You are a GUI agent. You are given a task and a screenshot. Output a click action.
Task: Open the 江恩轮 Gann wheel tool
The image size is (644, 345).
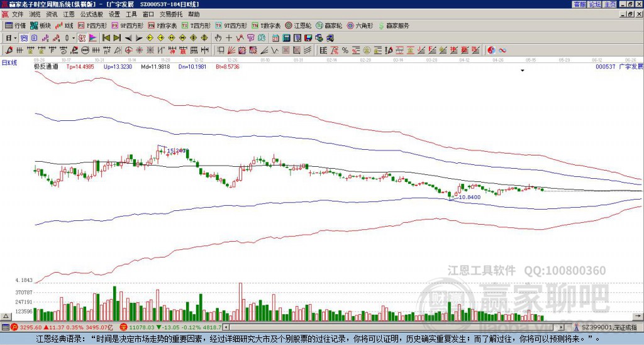point(296,26)
